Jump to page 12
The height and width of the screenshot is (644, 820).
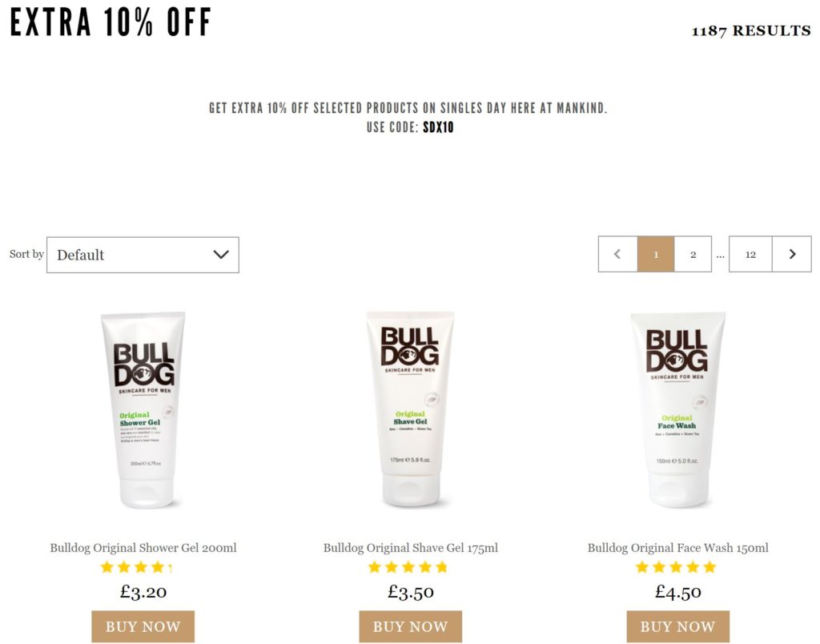tap(750, 254)
